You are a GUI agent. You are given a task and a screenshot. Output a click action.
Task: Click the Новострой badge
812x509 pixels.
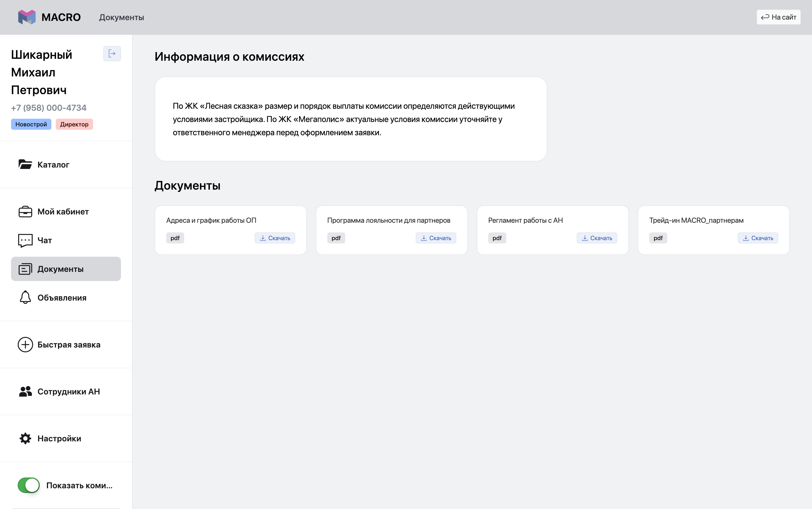click(31, 124)
